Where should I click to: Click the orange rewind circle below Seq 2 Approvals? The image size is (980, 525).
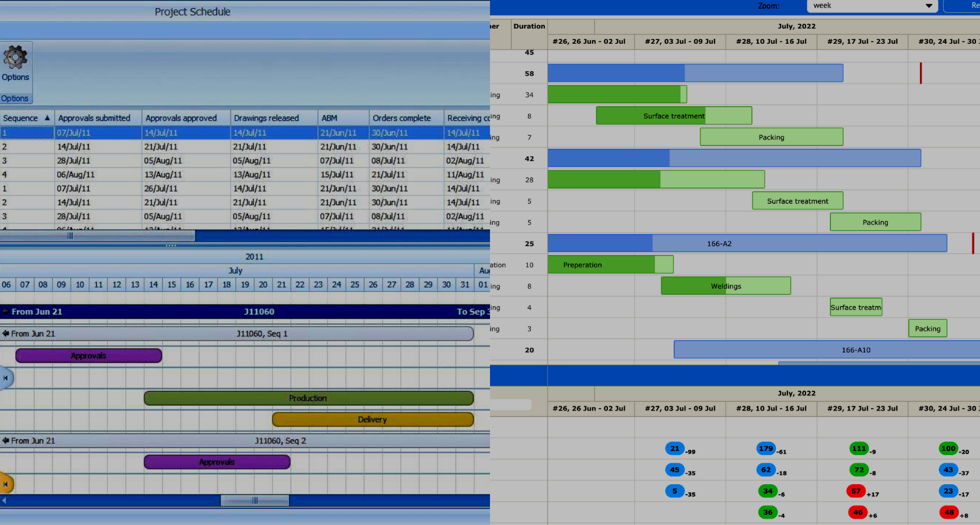click(x=6, y=484)
